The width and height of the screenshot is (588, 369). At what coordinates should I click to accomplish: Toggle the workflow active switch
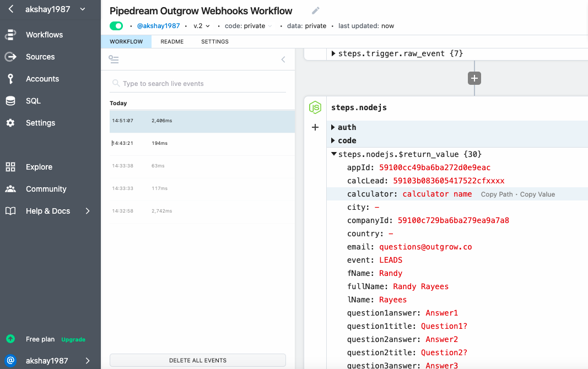click(x=116, y=26)
